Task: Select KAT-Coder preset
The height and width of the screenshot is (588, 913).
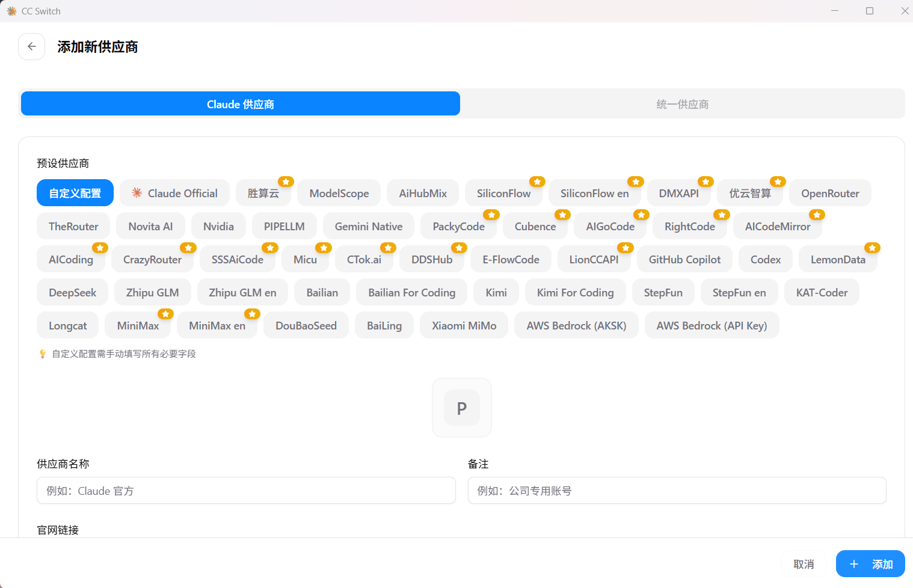Action: tap(822, 292)
